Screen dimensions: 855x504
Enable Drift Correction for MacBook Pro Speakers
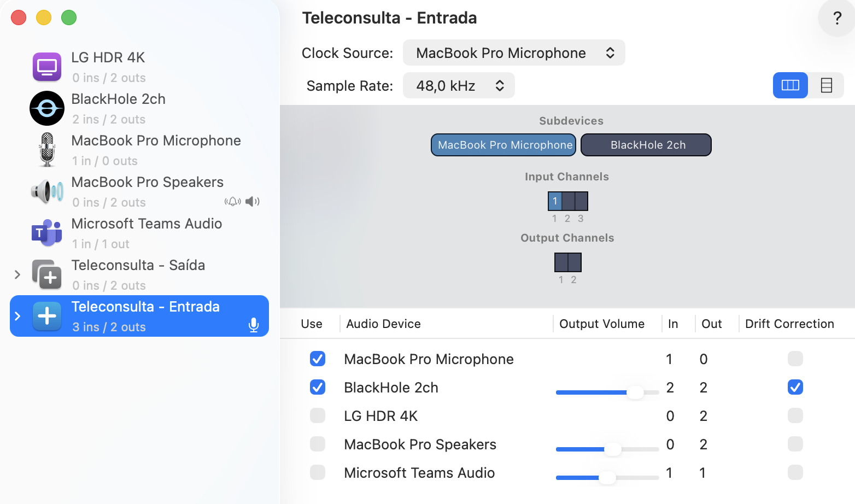pos(795,444)
